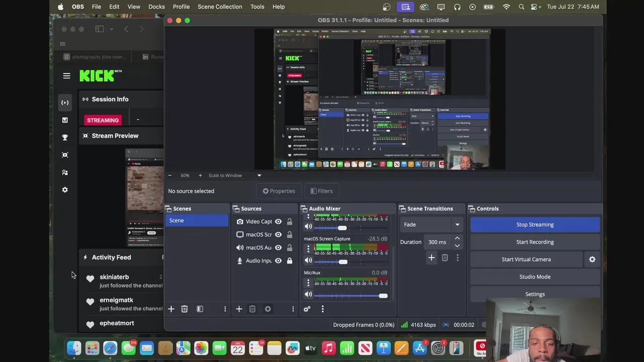Open Audio Mixer dock three-dot menu

pos(323,309)
